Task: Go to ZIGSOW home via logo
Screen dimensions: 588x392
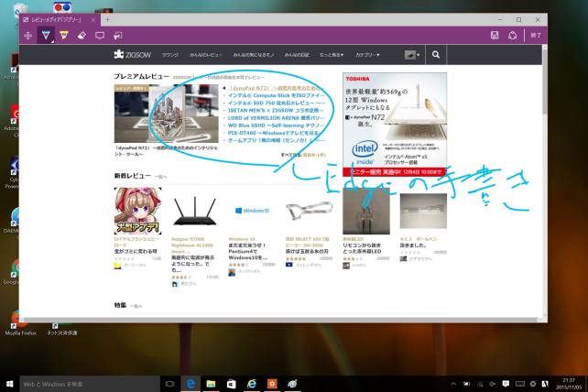Action: click(133, 55)
